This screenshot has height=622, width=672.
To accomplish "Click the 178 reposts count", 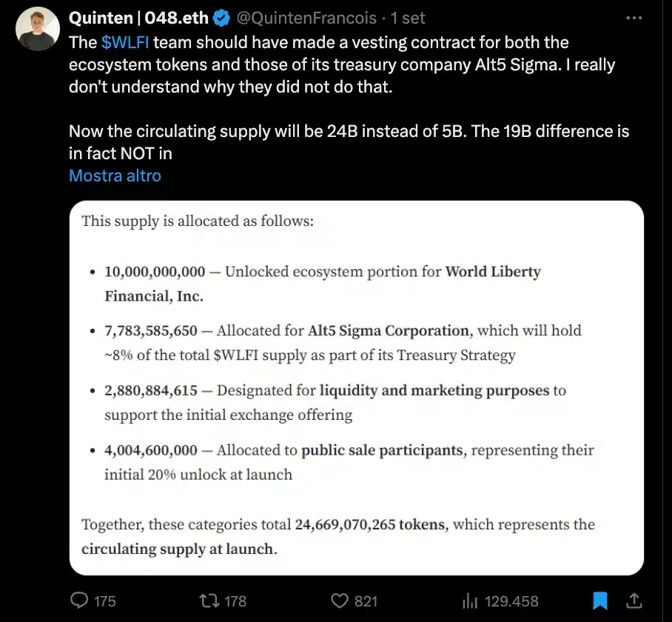I will pos(232,601).
